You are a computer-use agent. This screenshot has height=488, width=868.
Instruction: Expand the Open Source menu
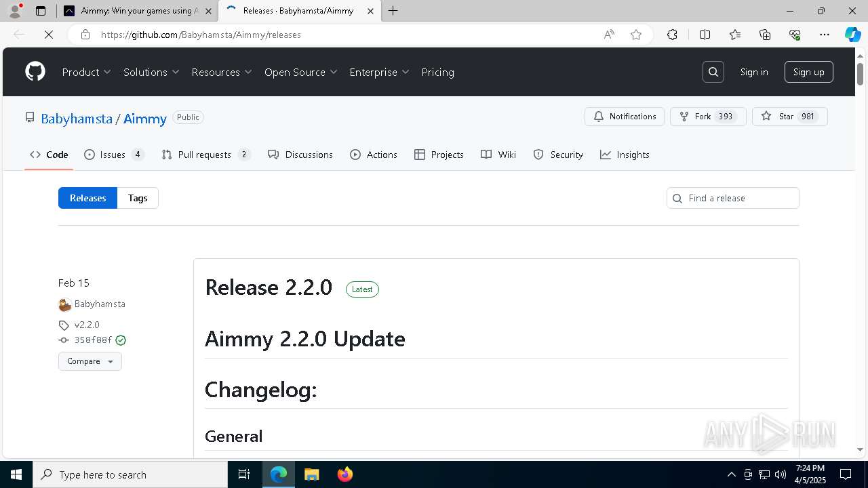pos(301,72)
